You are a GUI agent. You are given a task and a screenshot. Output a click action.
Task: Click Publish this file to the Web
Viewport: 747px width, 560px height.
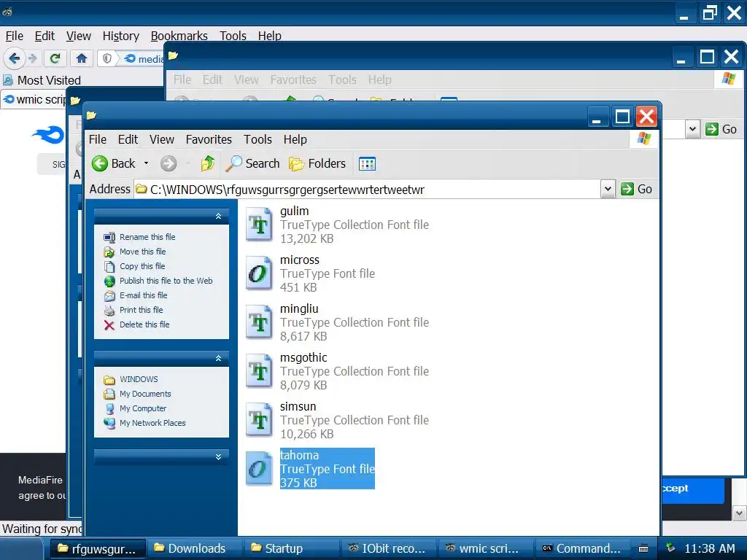[166, 281]
